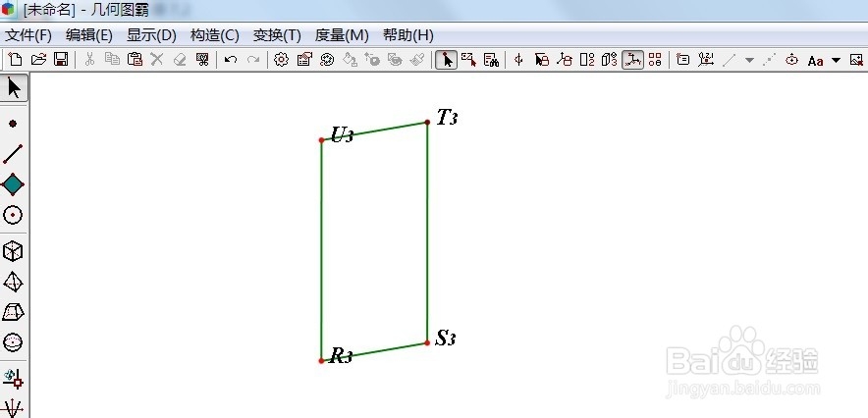Select the Point tool in sidebar
868x418 pixels.
coord(13,124)
